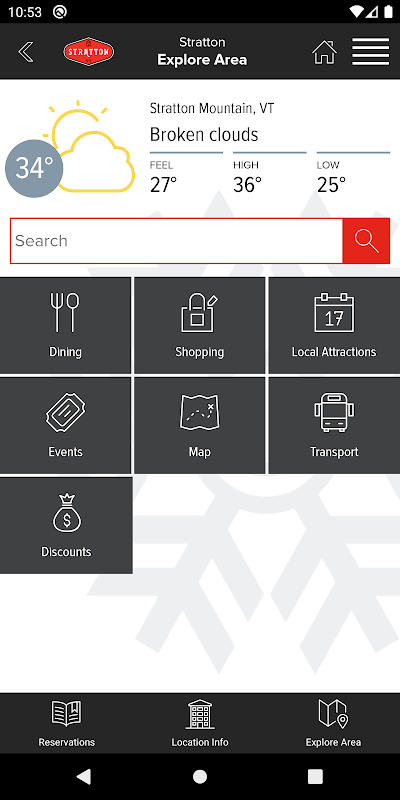Switch to the Reservations tab

coord(67,723)
